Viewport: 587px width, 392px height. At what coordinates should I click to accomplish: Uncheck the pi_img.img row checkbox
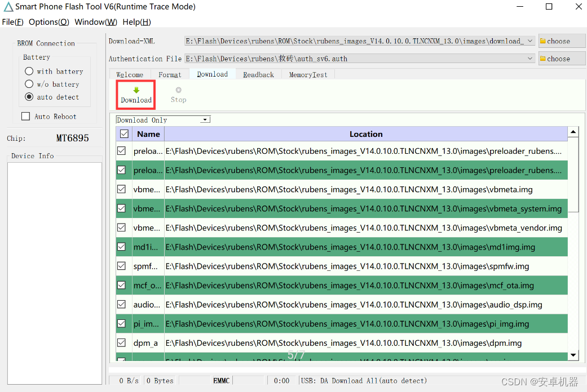pos(121,323)
